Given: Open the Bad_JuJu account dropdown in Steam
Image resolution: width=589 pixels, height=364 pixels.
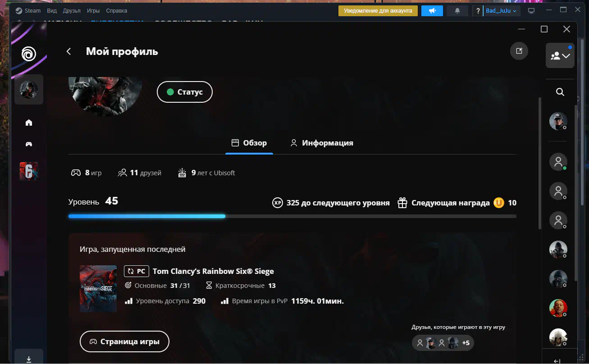Looking at the screenshot, I should (x=502, y=11).
